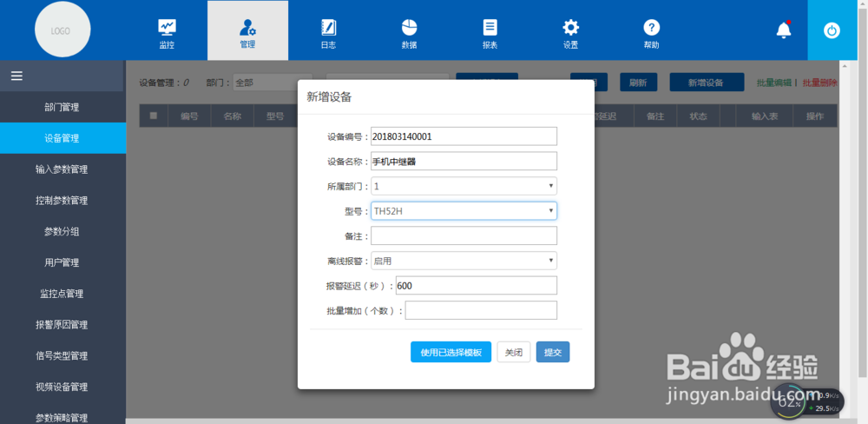The height and width of the screenshot is (424, 868).
Task: Open 用户管理 in the sidebar
Action: coord(62,262)
